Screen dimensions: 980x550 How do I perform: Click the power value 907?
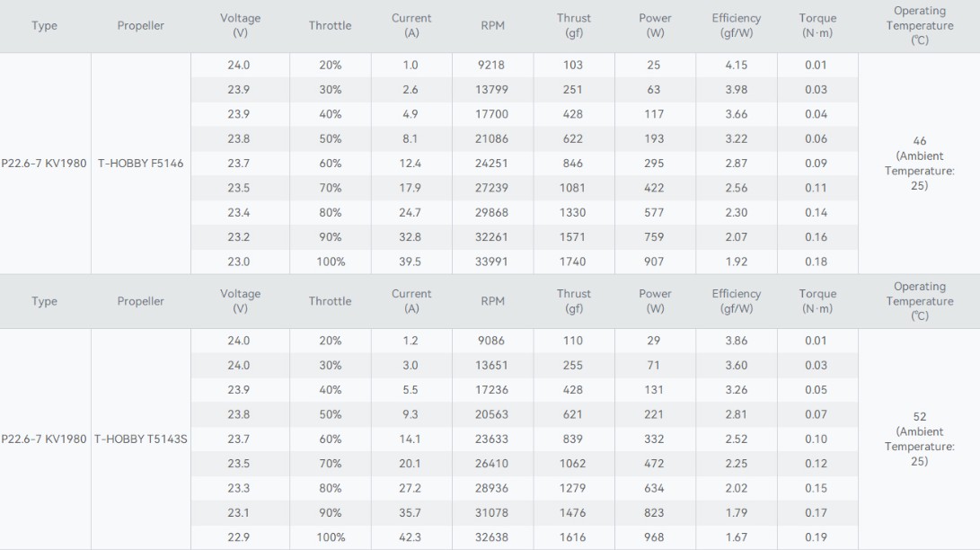(x=655, y=262)
